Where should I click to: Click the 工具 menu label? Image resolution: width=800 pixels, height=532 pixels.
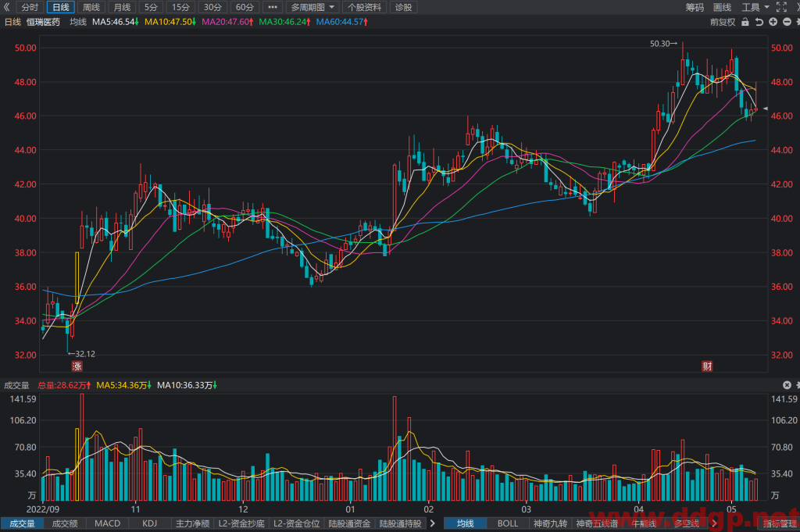[751, 7]
